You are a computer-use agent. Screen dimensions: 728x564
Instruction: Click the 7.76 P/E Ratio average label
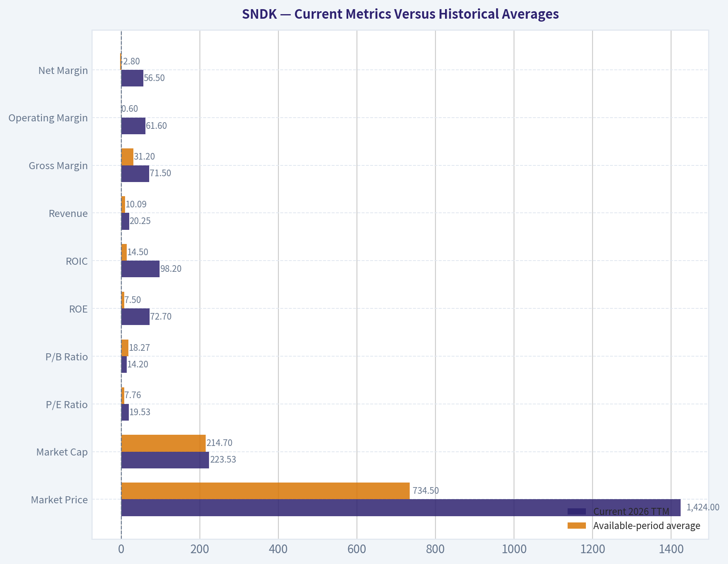133,395
